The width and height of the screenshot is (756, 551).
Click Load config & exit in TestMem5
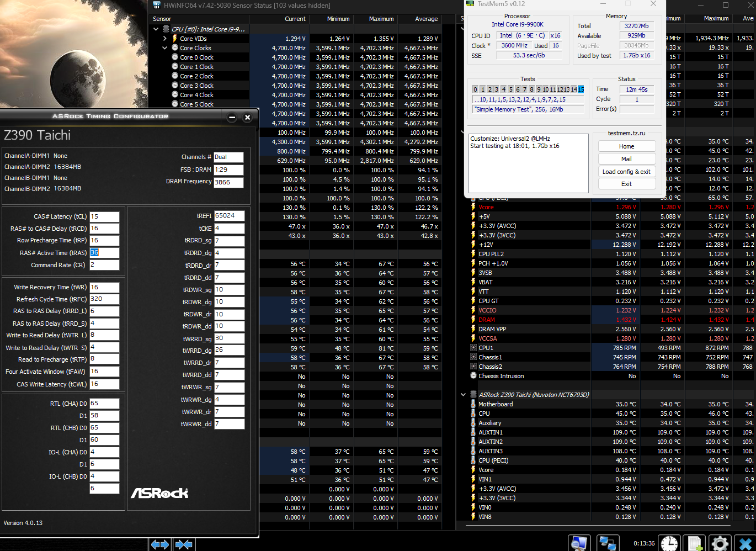coord(627,172)
